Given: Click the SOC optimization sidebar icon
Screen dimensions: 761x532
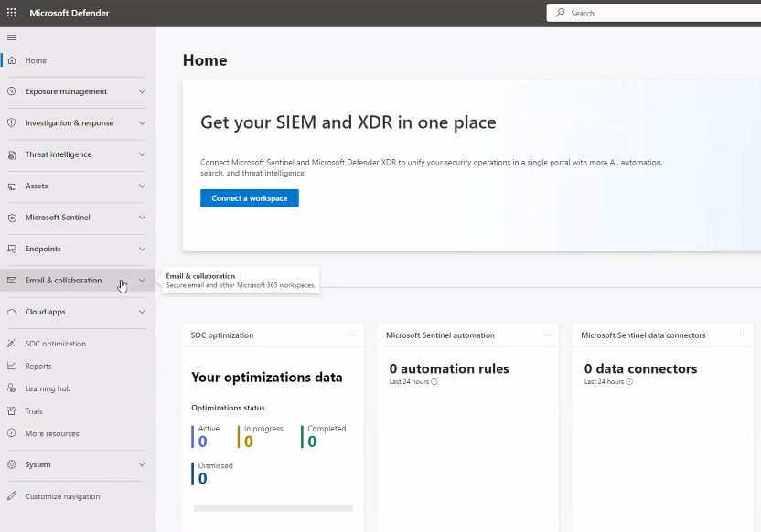Looking at the screenshot, I should tap(11, 343).
